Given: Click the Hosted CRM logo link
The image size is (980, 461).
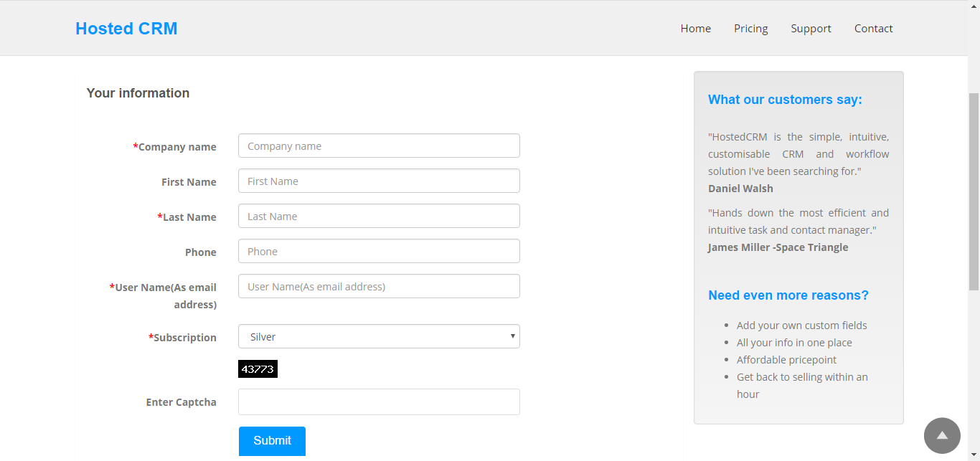Looking at the screenshot, I should coord(126,29).
